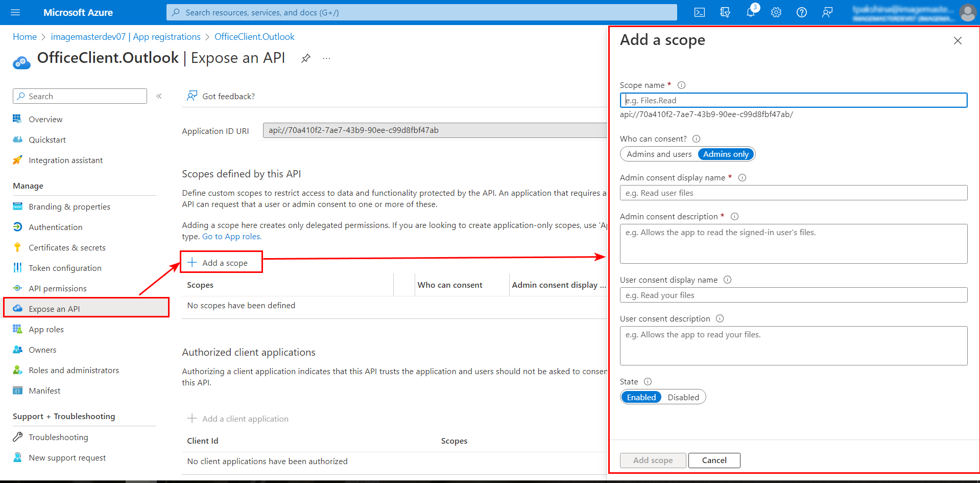Open OfficeClient.Outlook breadcrumb
Screen dimensions: 980x483
point(254,37)
